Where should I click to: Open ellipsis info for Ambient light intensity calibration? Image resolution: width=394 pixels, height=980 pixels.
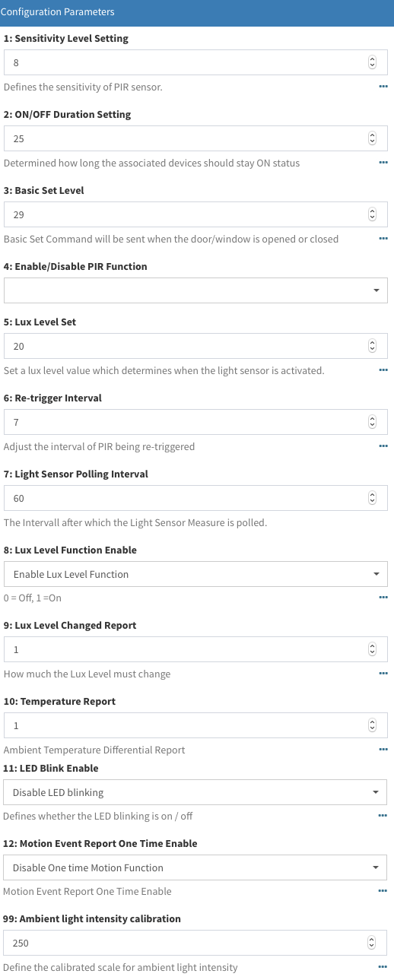point(383,967)
